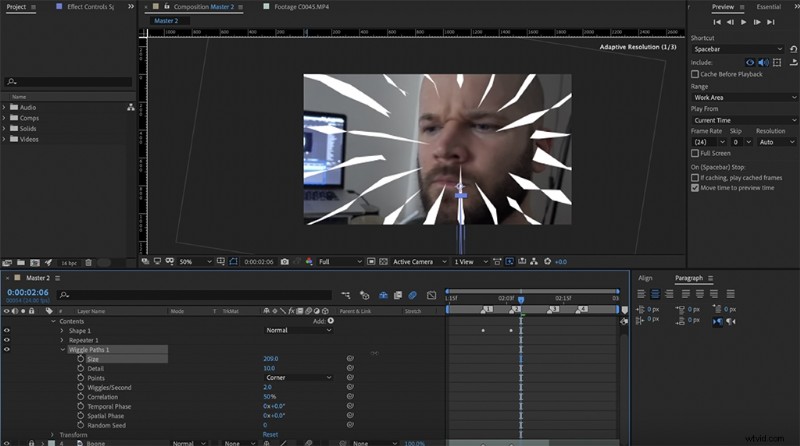
Task: Open the Range Work Area dropdown
Action: (x=744, y=97)
